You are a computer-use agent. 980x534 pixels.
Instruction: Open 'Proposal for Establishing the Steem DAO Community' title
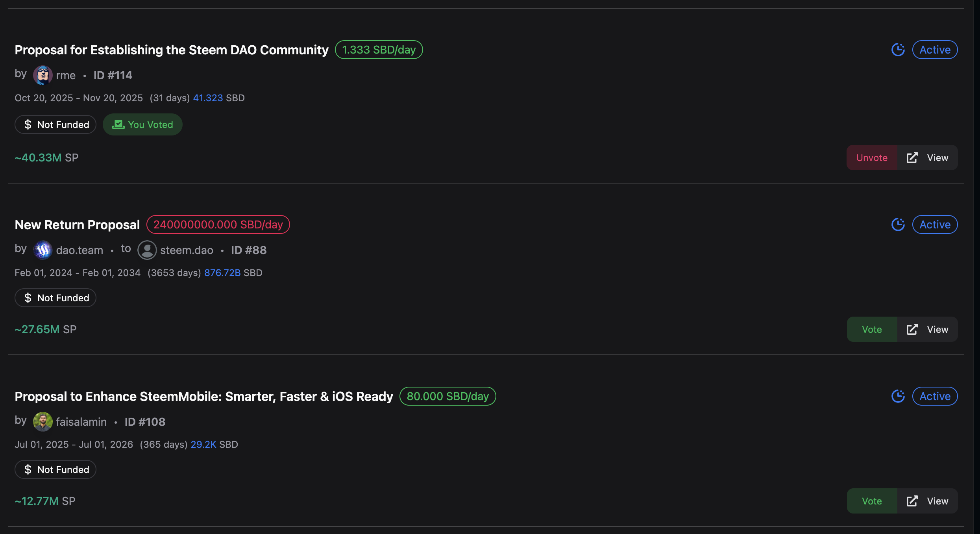[x=172, y=50]
